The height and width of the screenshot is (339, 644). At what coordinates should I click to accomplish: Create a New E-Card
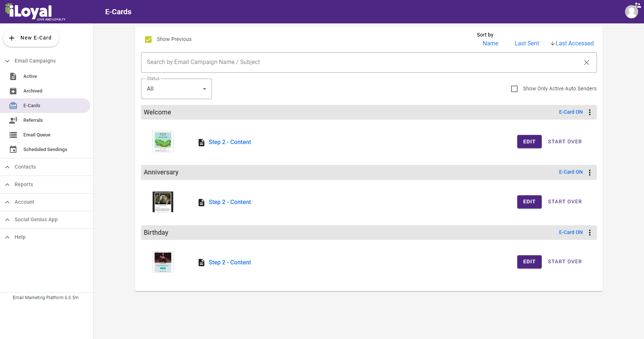31,38
